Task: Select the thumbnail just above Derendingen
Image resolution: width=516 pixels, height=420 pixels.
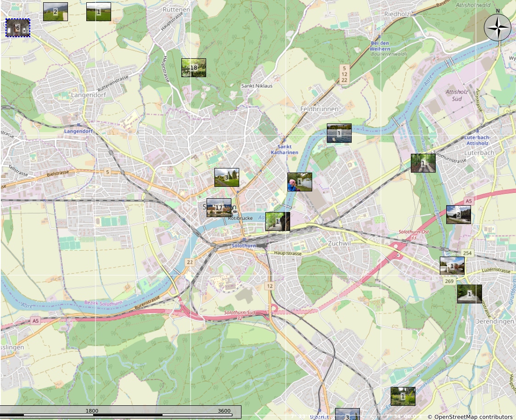Action: tap(469, 294)
